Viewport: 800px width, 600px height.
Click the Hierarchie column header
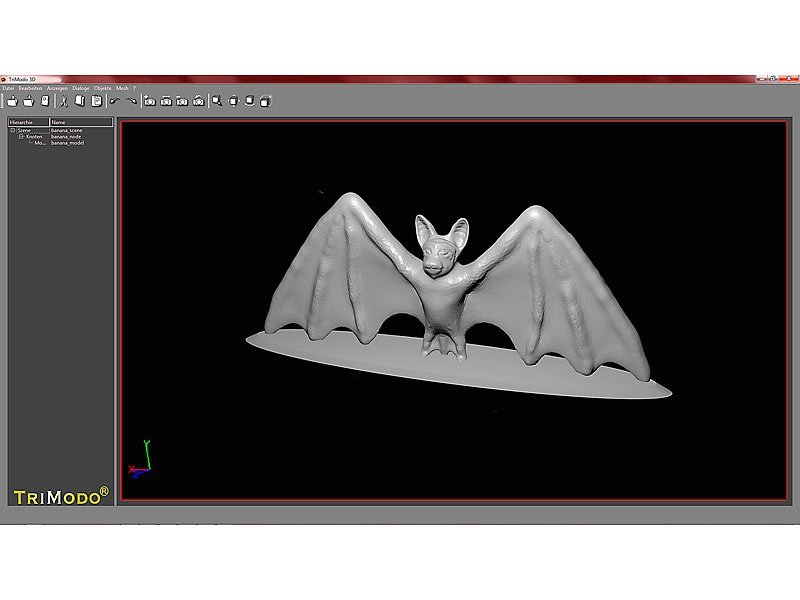(28, 122)
